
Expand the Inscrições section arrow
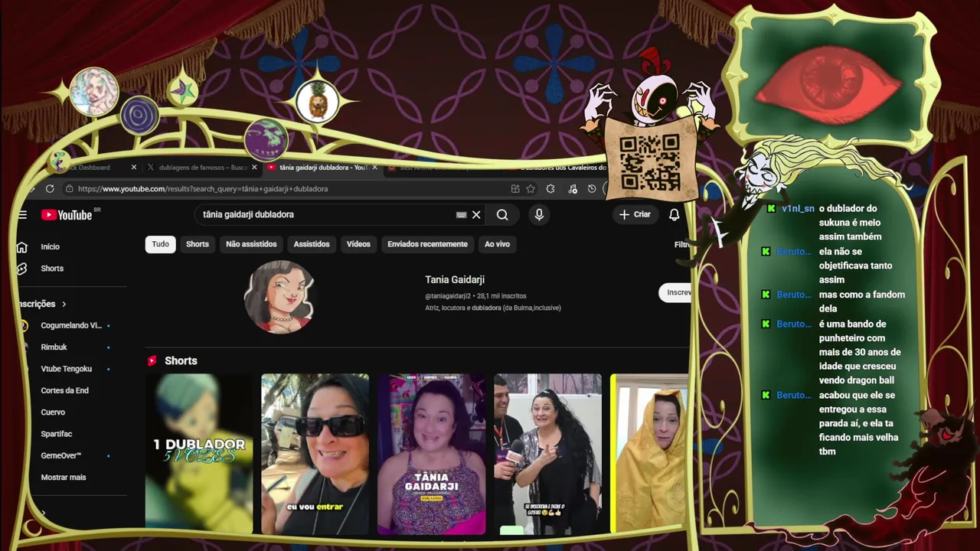tap(64, 304)
